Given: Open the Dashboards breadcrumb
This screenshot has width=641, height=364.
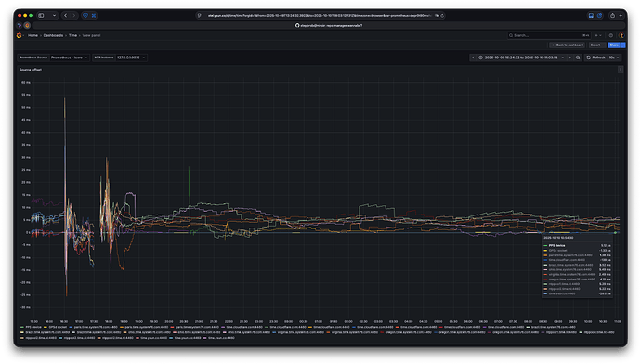Looking at the screenshot, I should click(x=53, y=35).
